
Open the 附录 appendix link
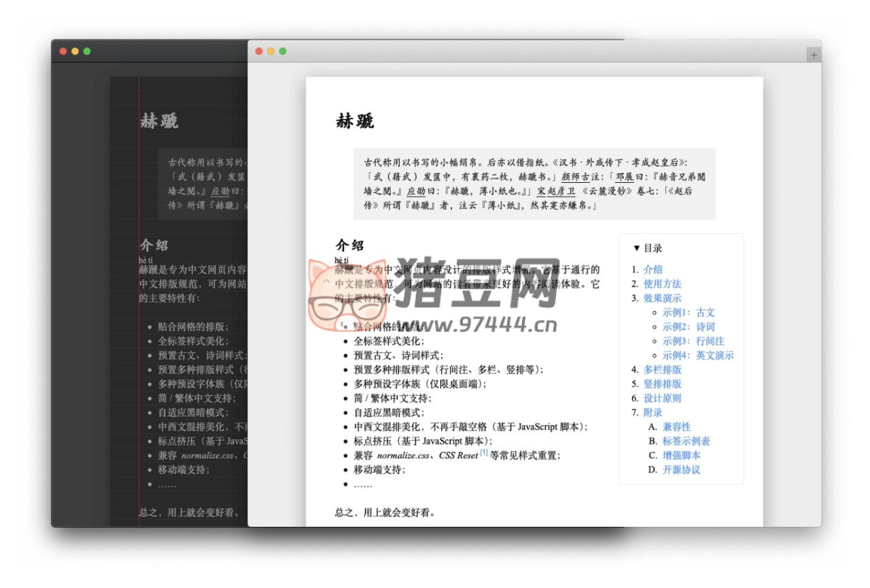click(652, 413)
